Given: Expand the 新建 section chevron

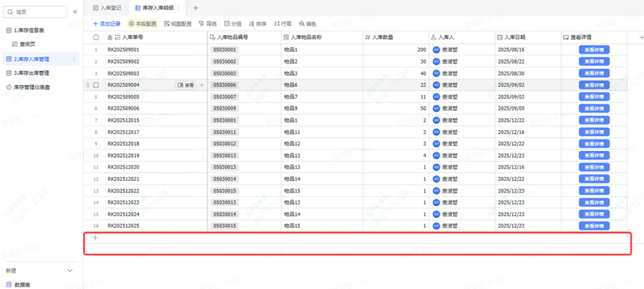Looking at the screenshot, I should 70,271.
